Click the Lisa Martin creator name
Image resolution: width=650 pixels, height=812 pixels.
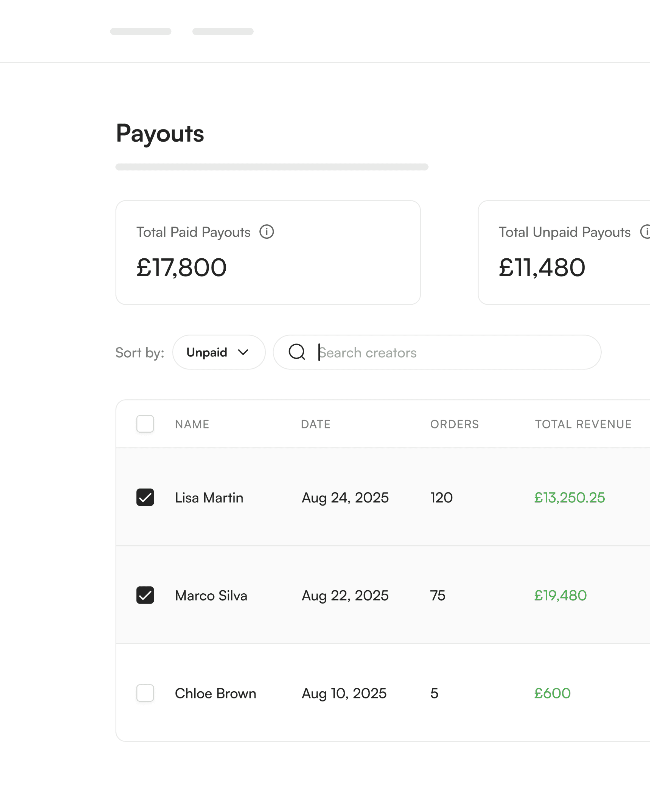(209, 498)
